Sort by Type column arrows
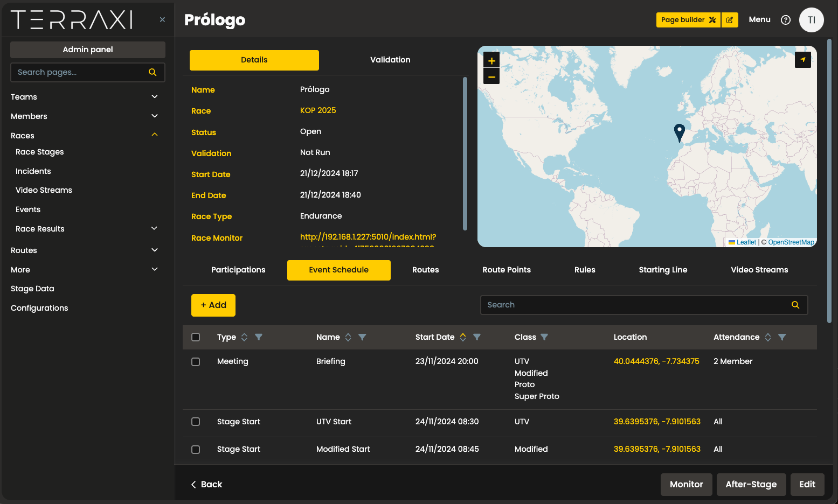 pyautogui.click(x=244, y=337)
